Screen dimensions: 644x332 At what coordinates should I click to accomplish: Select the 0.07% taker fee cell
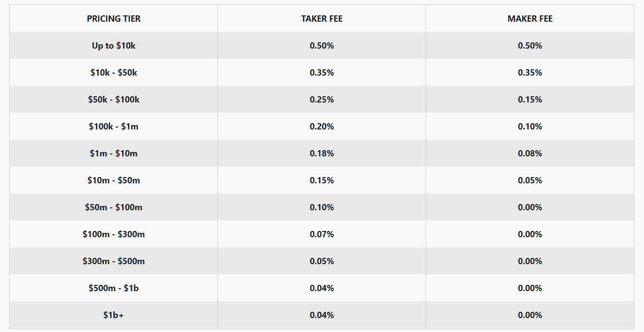pyautogui.click(x=322, y=234)
